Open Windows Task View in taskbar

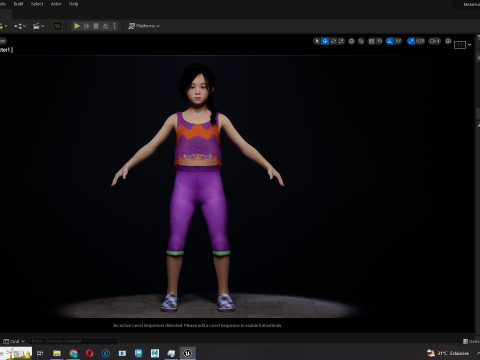coord(40,353)
